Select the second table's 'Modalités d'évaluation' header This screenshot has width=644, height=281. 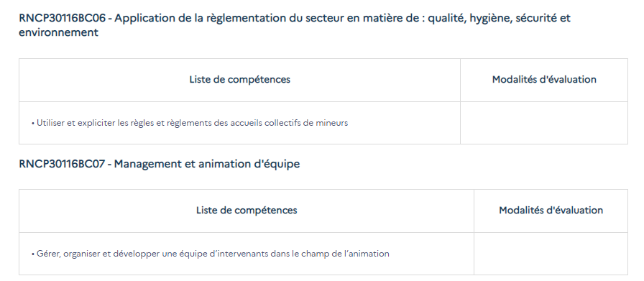(551, 211)
